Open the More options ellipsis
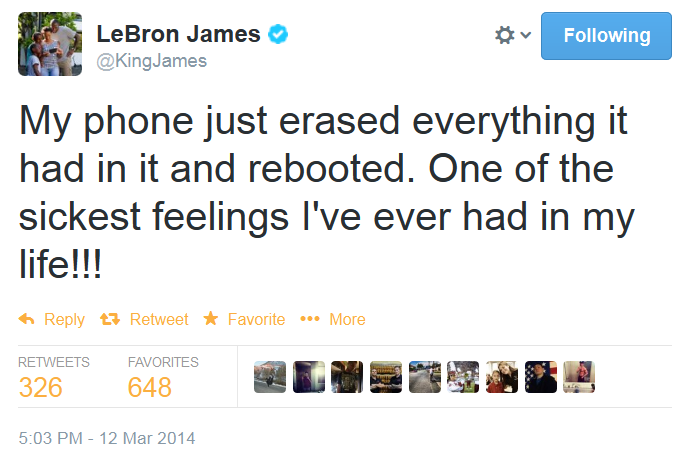 click(x=310, y=319)
